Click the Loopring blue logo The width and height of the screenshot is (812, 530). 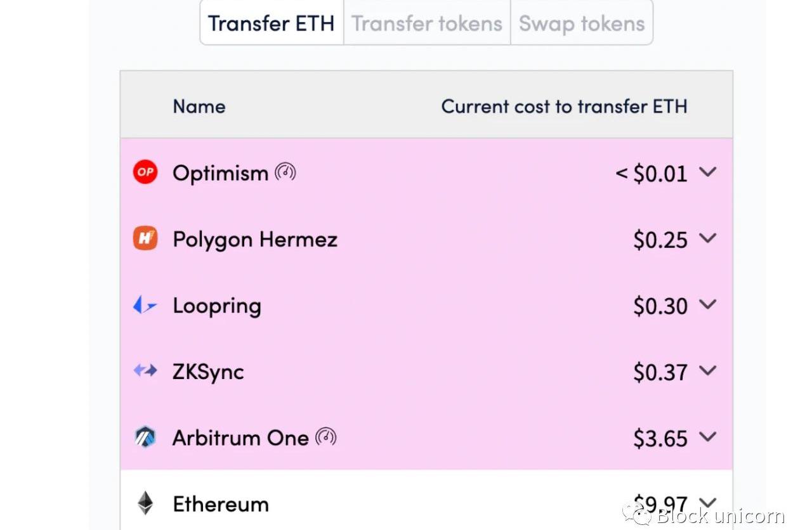145,306
